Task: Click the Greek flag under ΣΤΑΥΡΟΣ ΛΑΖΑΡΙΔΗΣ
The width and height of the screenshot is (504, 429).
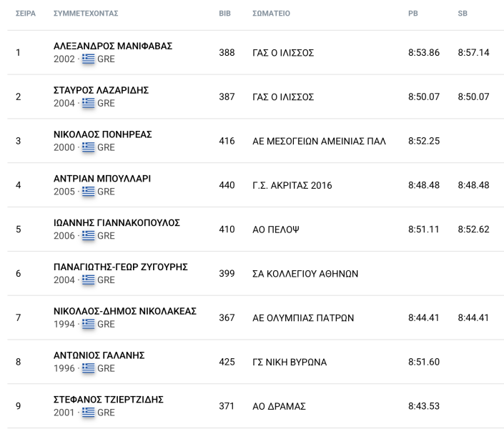Action: 88,103
